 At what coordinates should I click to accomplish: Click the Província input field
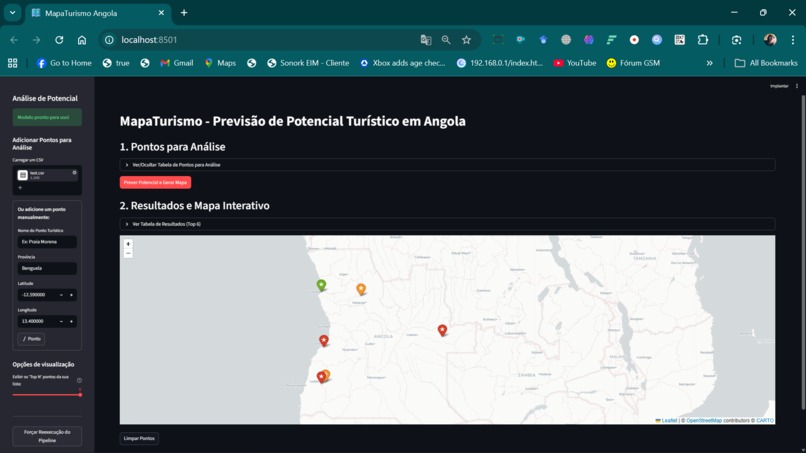(47, 268)
